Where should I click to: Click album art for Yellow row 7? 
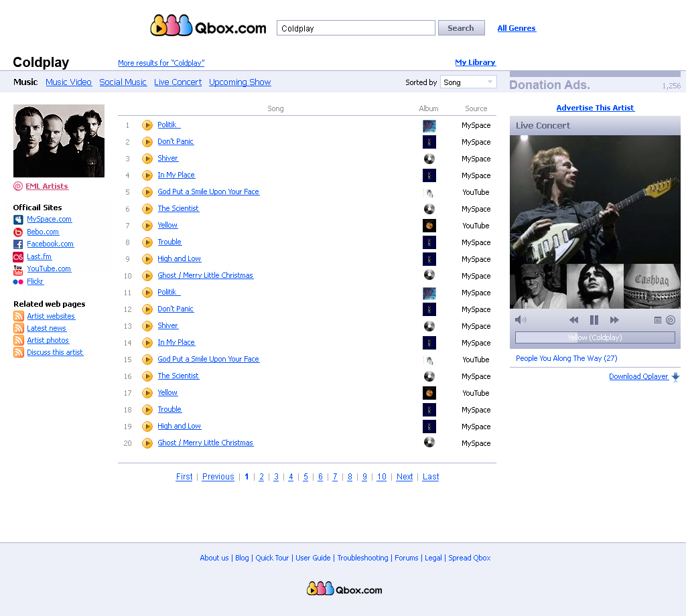pyautogui.click(x=429, y=226)
